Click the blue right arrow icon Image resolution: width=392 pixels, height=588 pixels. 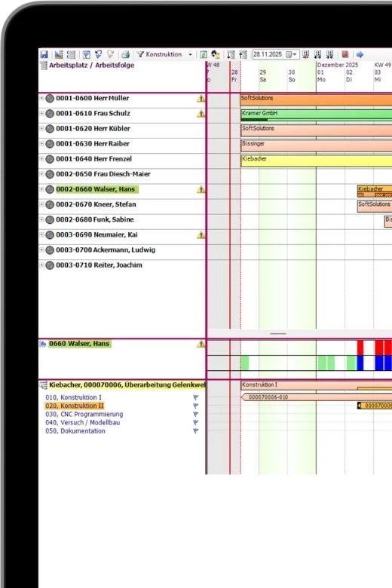pyautogui.click(x=360, y=54)
